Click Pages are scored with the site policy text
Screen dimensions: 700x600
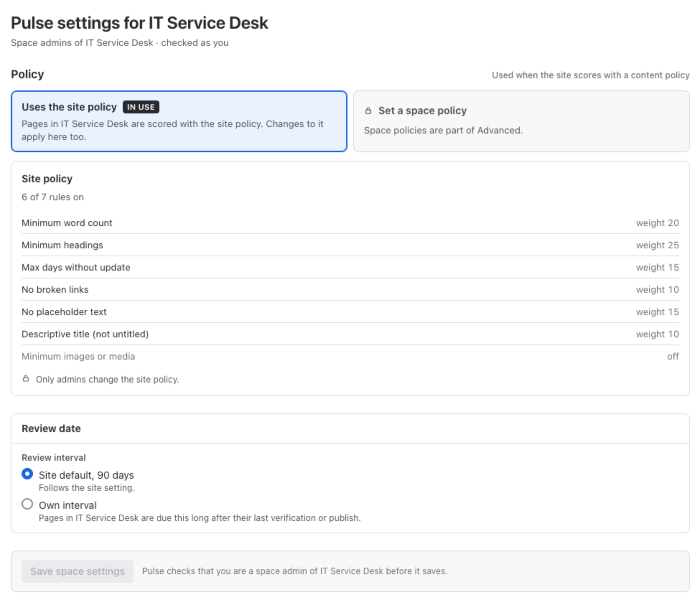tap(172, 130)
